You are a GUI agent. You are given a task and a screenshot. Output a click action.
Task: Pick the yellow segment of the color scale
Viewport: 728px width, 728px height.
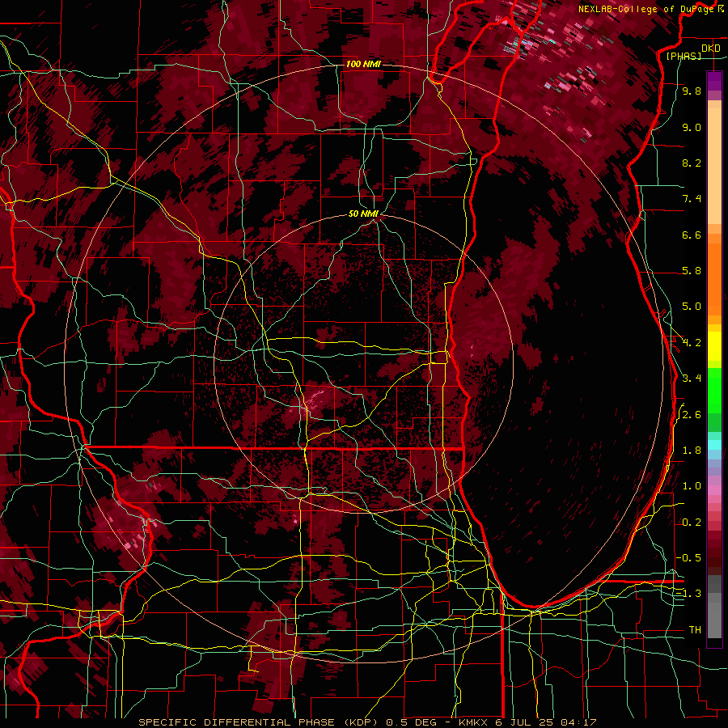pos(714,346)
